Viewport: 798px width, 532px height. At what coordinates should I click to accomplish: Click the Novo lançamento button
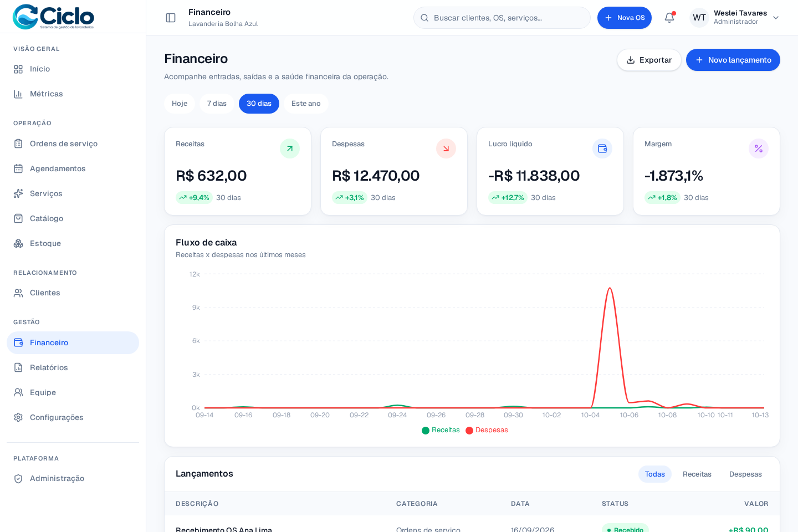click(x=733, y=60)
